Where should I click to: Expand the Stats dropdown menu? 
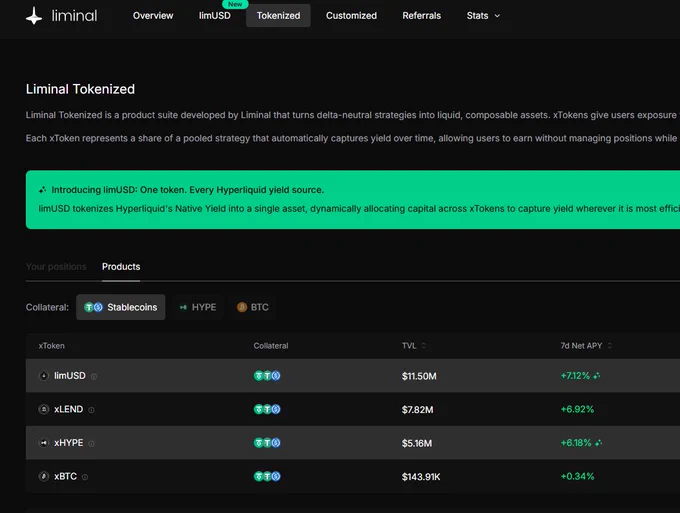pyautogui.click(x=483, y=16)
